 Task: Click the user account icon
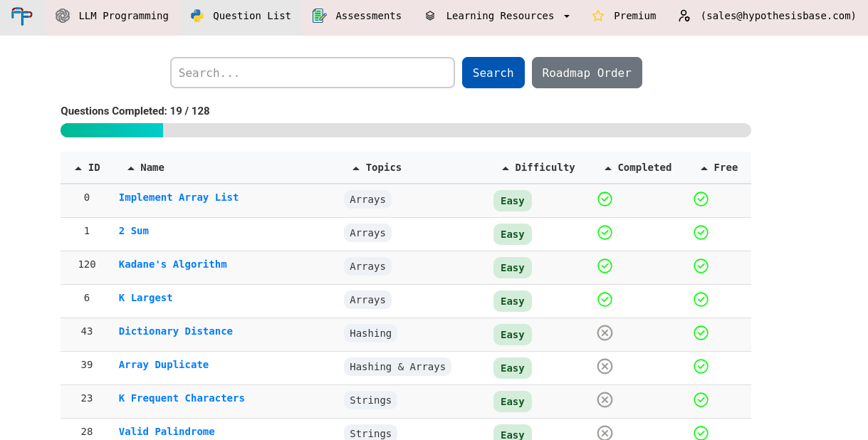tap(684, 16)
